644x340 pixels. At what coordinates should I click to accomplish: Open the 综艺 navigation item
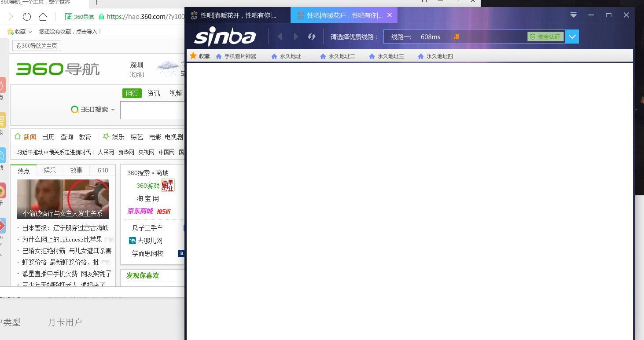(136, 137)
